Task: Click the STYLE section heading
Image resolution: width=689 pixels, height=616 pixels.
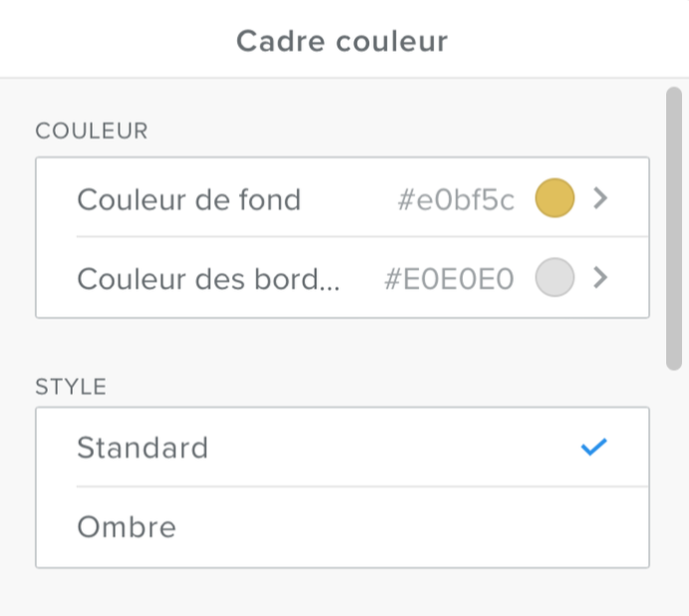Action: (x=71, y=387)
